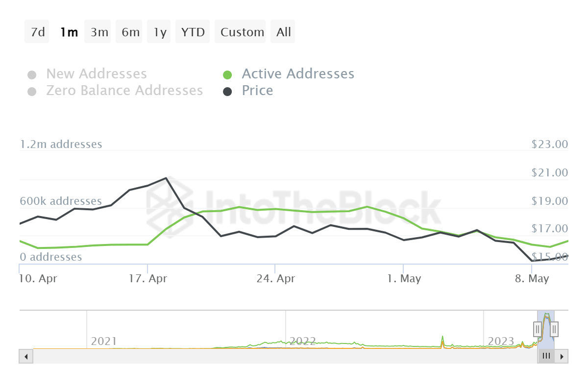Select the YTD range button
Image resolution: width=588 pixels, height=392 pixels.
[x=193, y=32]
